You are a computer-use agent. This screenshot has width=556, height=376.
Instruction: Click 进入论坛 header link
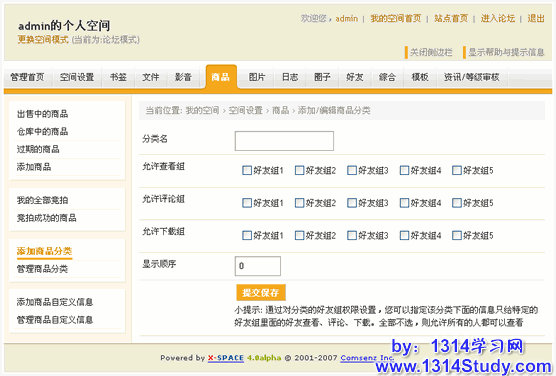pos(497,18)
